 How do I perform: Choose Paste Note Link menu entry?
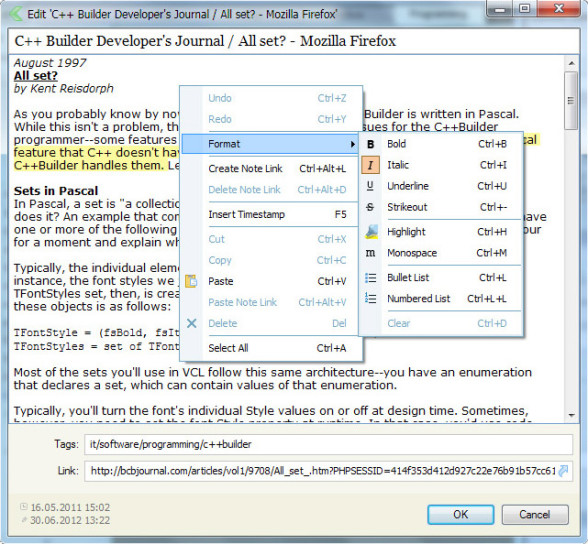coord(271,302)
